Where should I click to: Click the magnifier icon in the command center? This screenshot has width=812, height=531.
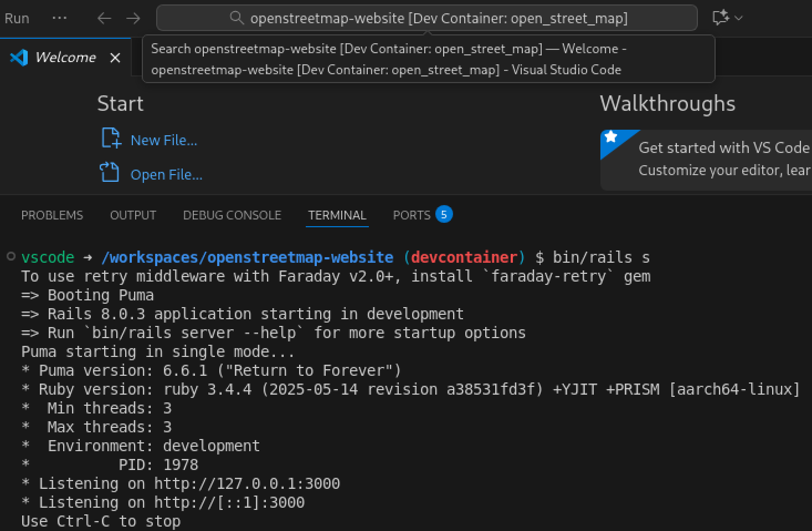click(x=237, y=18)
